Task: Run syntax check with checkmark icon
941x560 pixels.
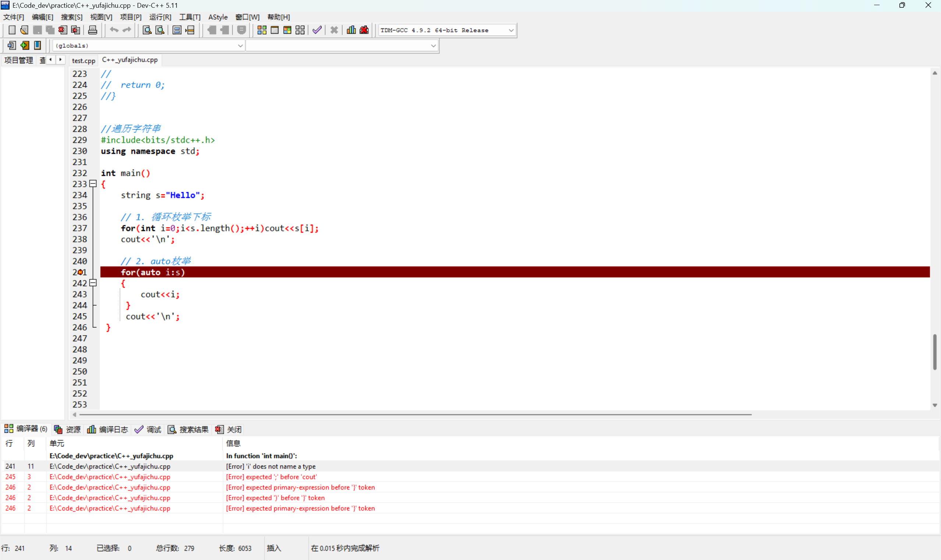Action: pyautogui.click(x=317, y=30)
